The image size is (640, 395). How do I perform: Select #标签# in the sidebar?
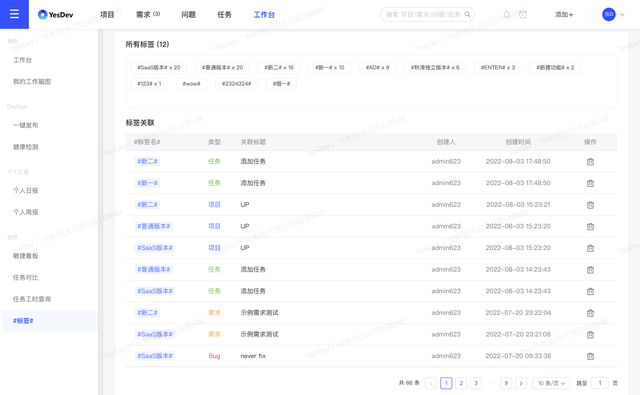pos(49,321)
